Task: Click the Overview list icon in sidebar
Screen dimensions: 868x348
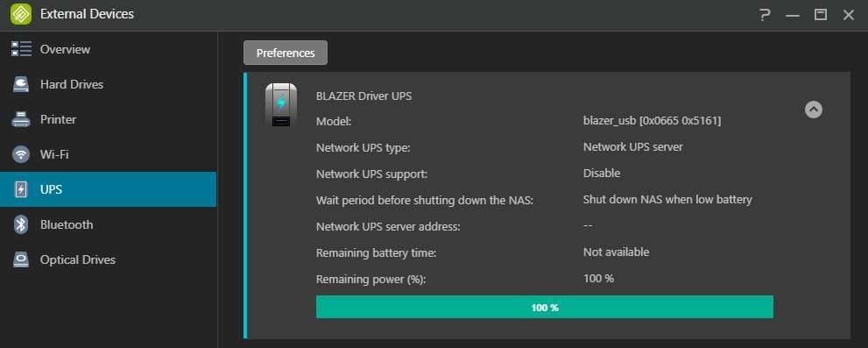Action: [21, 49]
